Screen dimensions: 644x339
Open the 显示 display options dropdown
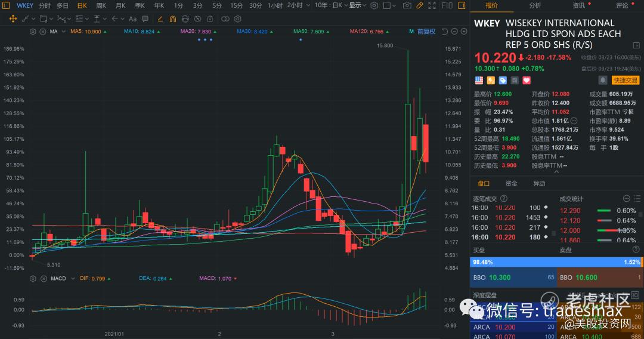point(358,5)
